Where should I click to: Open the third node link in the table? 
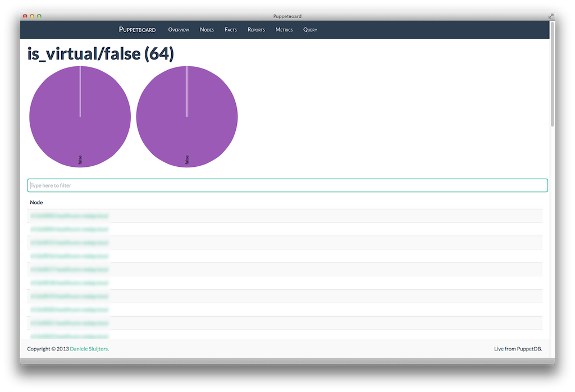pos(70,243)
